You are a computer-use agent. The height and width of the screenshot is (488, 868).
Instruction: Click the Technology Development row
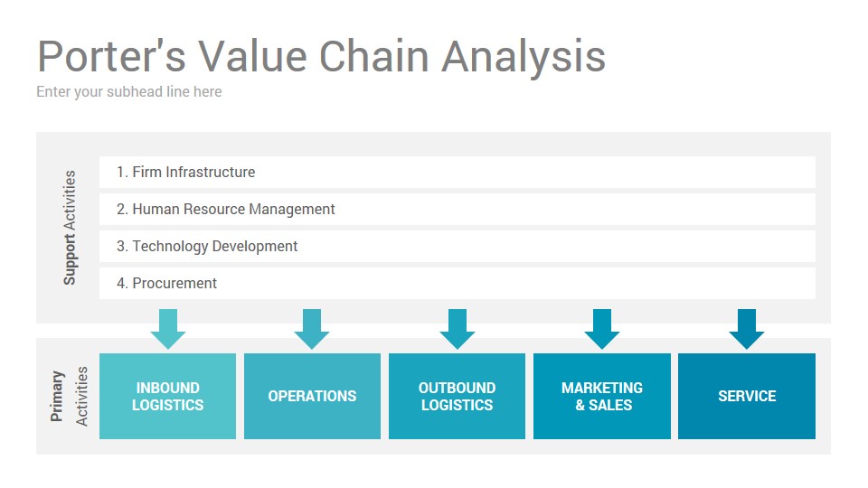[458, 246]
